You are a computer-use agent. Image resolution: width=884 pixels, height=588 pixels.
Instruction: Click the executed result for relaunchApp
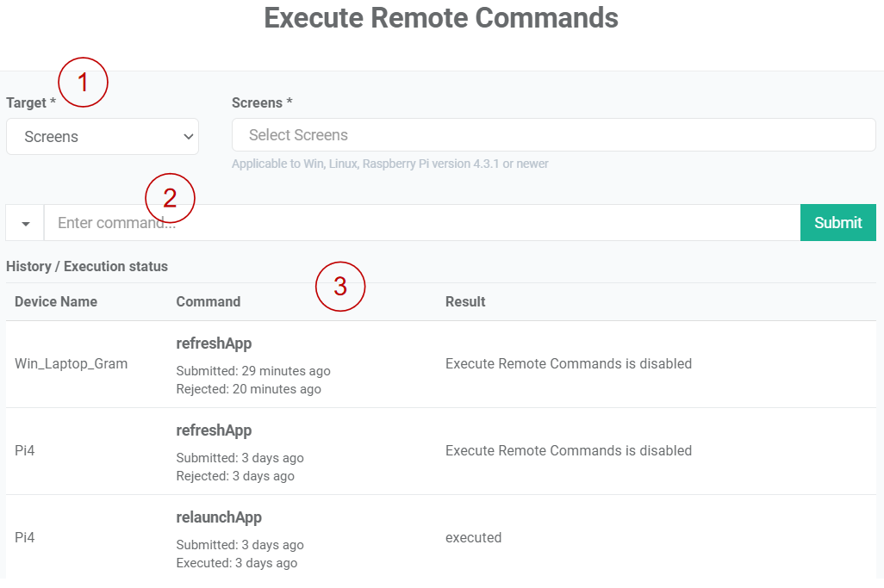click(x=473, y=537)
